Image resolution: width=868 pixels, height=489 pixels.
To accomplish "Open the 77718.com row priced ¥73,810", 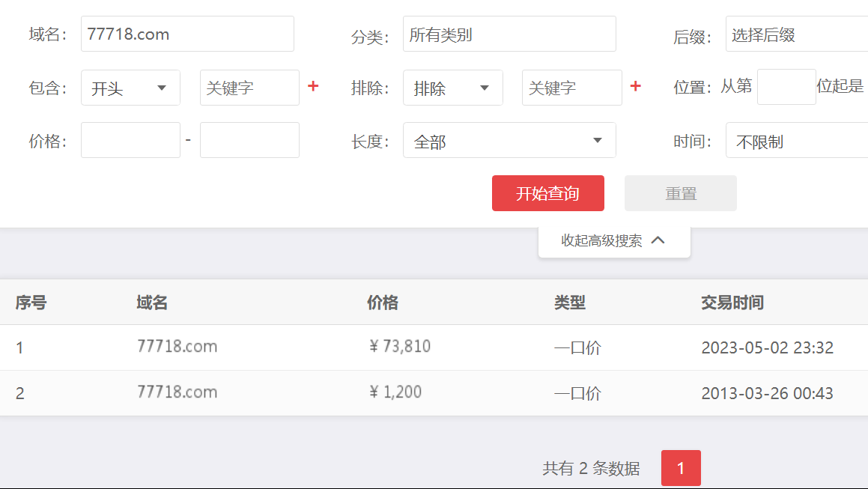I will pos(177,347).
